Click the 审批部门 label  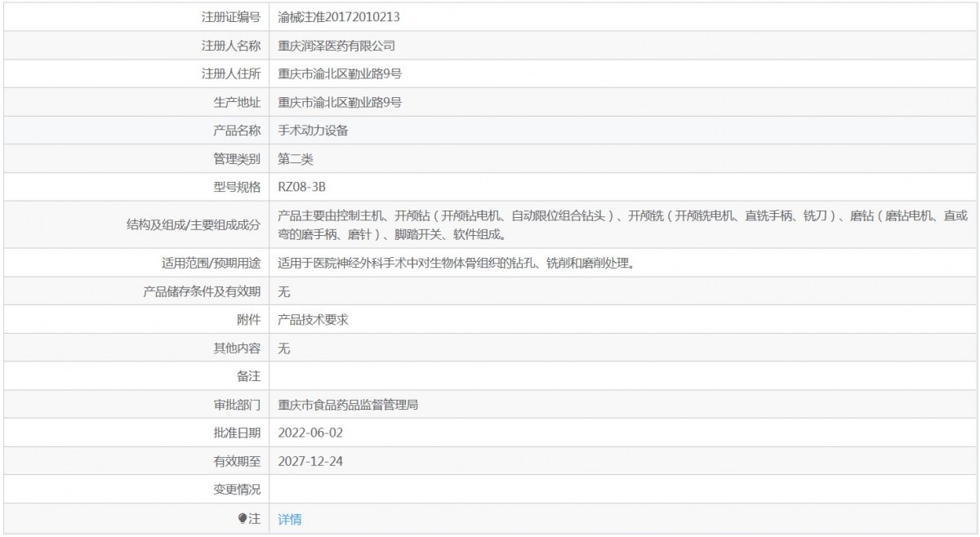(237, 405)
